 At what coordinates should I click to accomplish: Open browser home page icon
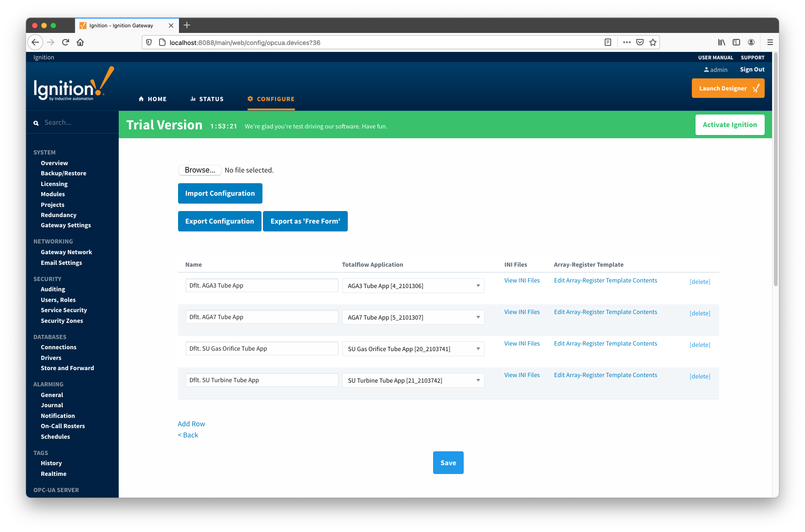point(80,42)
